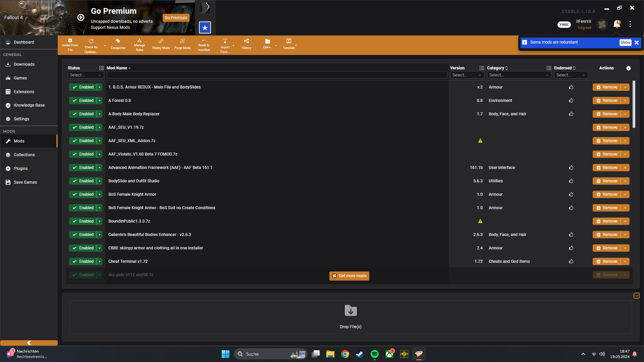
Task: Toggle Enabled state for A Forest 0.8
Action: tap(83, 101)
